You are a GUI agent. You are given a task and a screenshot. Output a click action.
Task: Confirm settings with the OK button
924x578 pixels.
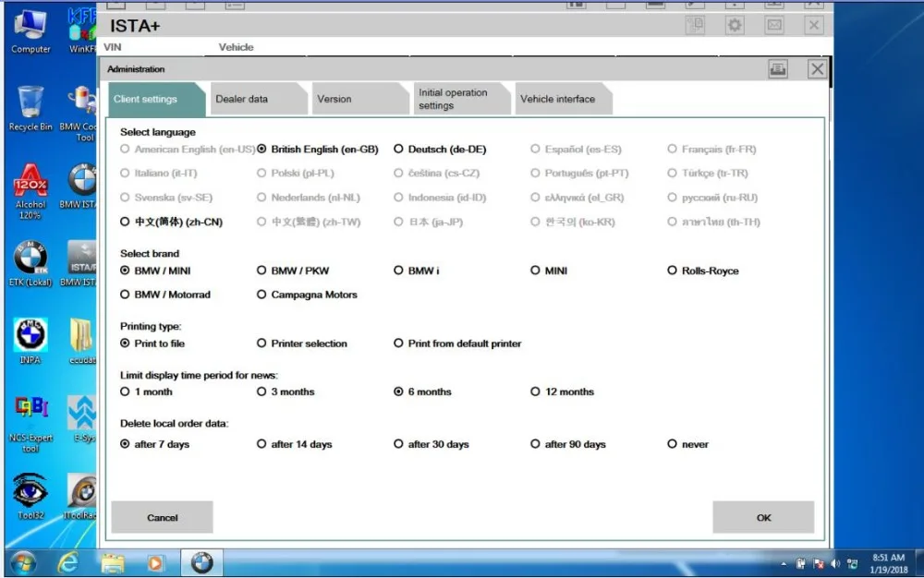764,517
